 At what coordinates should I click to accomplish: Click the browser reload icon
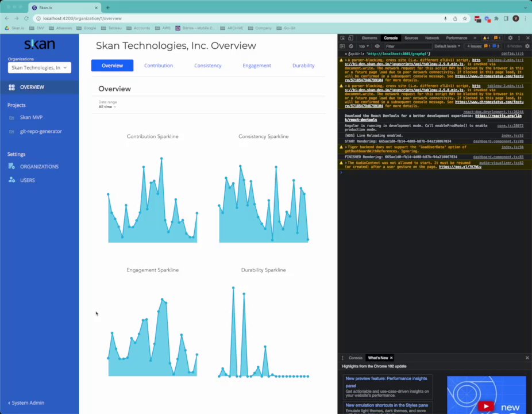coord(26,18)
